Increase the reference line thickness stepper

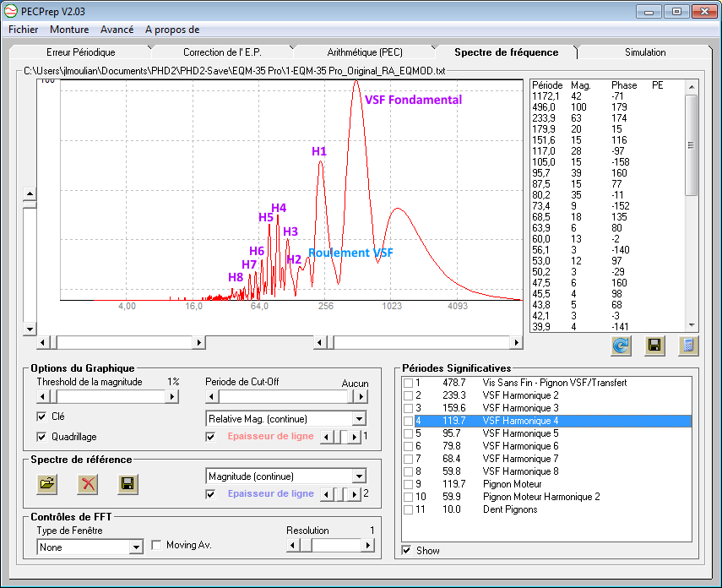[x=354, y=494]
